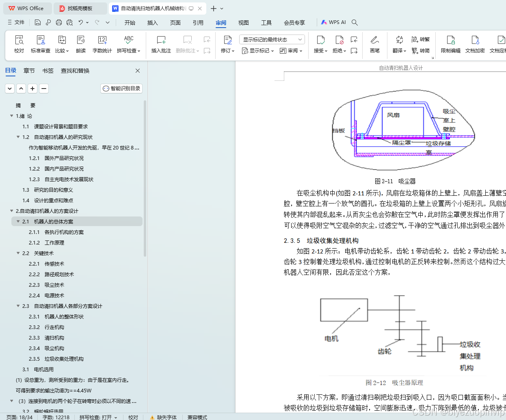Open the quick access customize dropdown arrow
506x420 pixels.
coord(108,22)
